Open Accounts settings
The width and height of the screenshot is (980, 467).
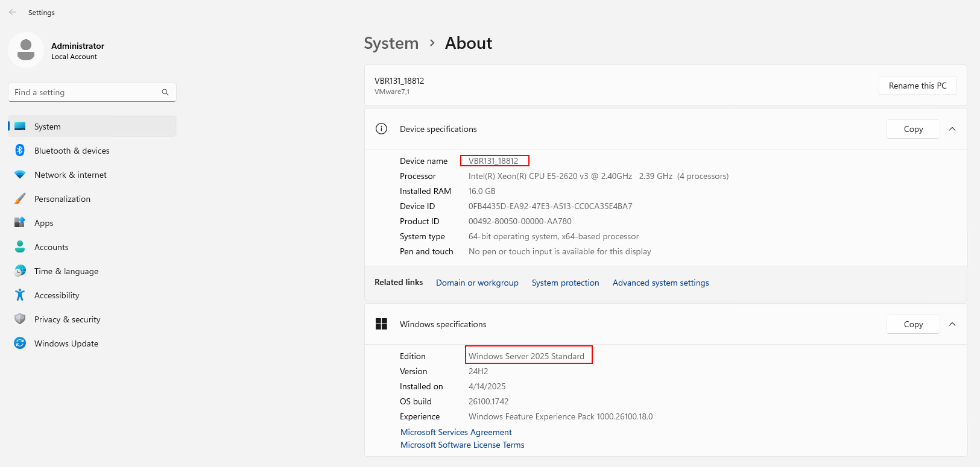tap(92, 247)
